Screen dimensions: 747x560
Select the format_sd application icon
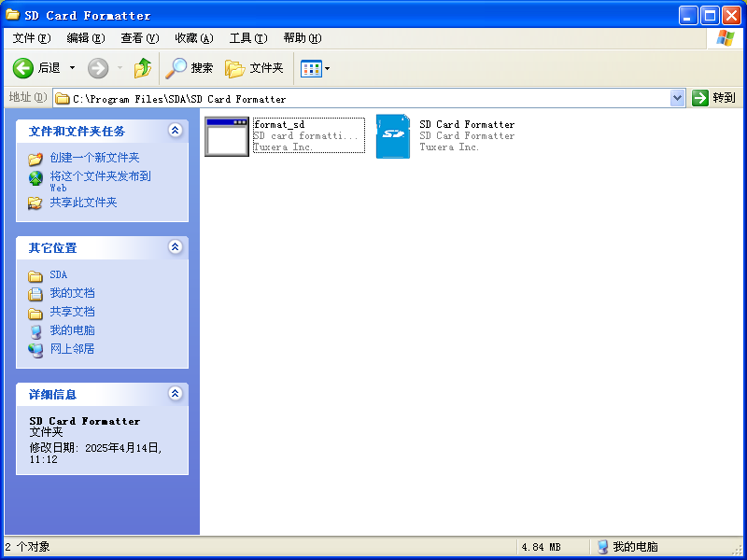[227, 136]
